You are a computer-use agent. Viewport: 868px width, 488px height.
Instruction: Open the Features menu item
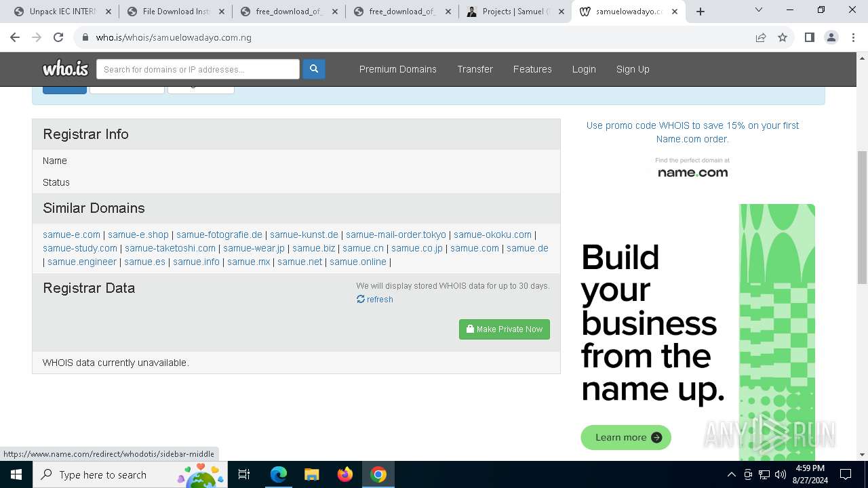click(x=532, y=69)
